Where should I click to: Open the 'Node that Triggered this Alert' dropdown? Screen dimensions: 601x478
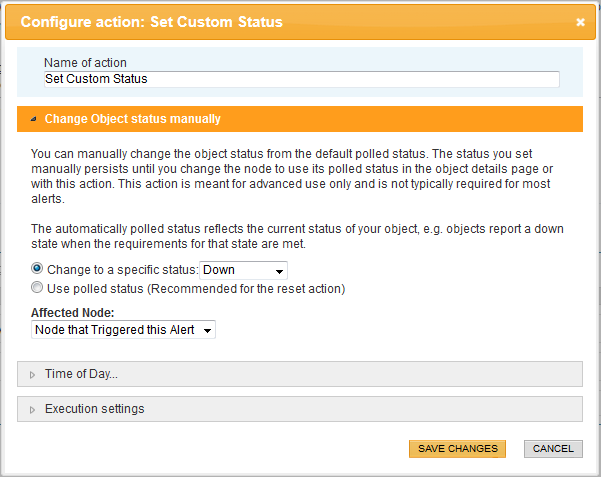click(122, 329)
